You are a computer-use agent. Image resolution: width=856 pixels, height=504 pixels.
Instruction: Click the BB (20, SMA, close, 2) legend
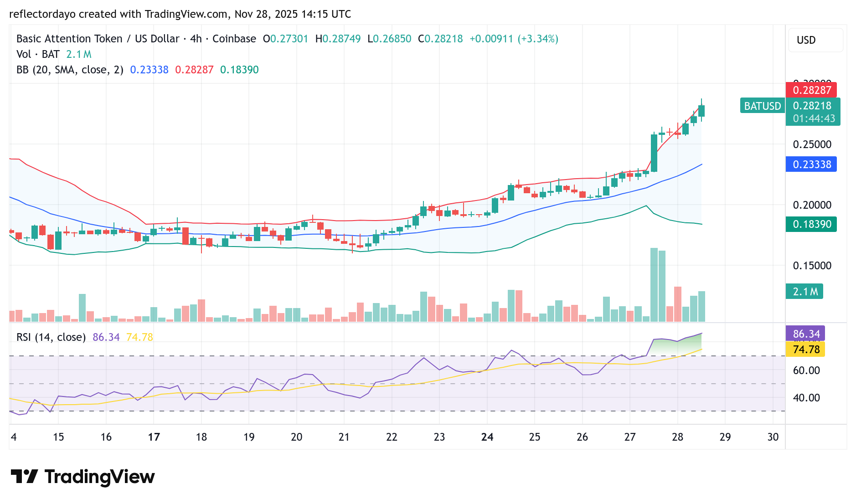point(70,70)
